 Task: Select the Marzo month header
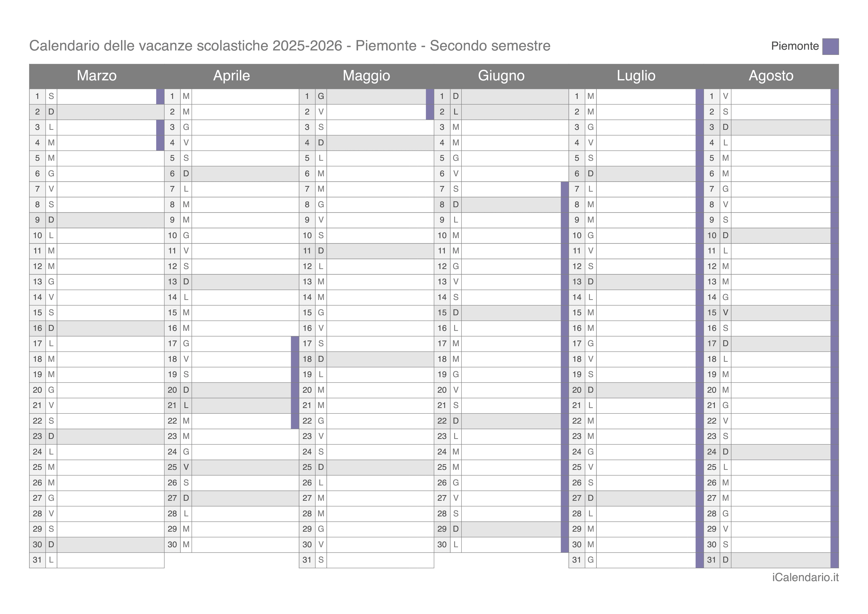click(97, 76)
